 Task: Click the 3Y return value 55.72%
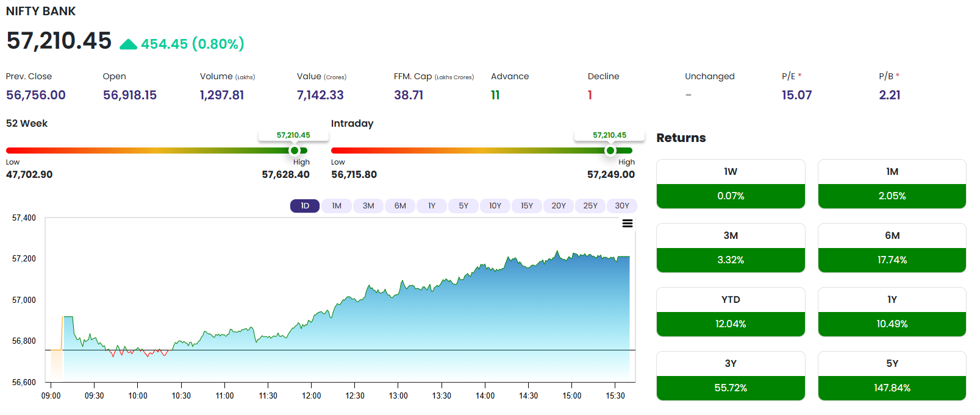point(731,388)
